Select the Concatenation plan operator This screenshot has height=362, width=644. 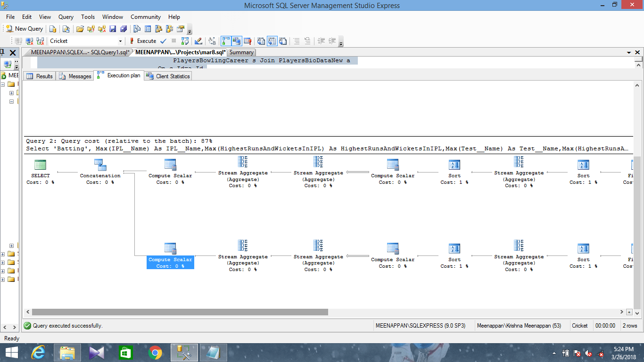click(x=100, y=172)
